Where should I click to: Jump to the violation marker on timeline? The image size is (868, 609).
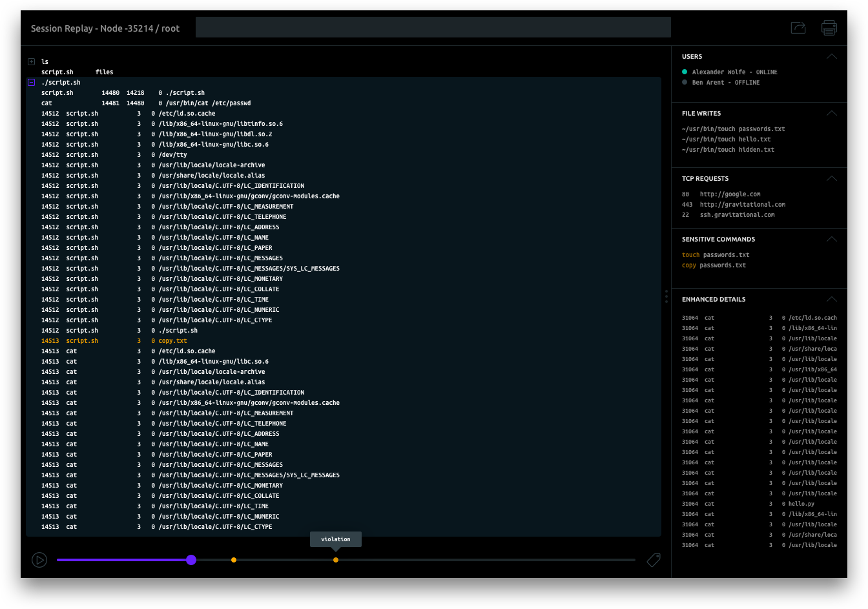336,560
